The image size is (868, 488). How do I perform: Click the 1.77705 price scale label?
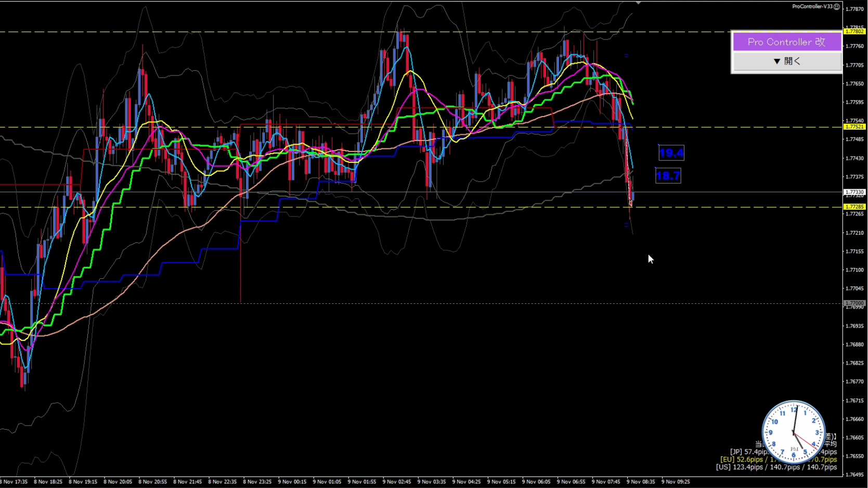pos(854,66)
